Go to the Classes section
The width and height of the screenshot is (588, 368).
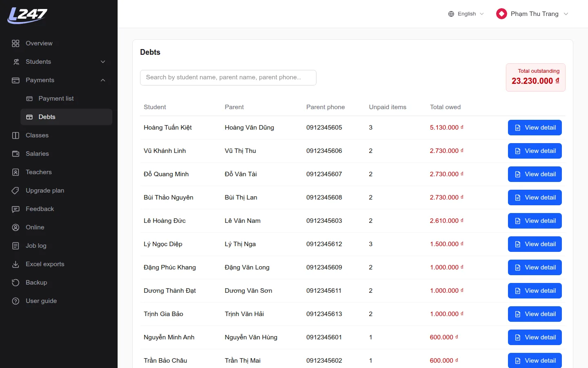click(x=59, y=135)
